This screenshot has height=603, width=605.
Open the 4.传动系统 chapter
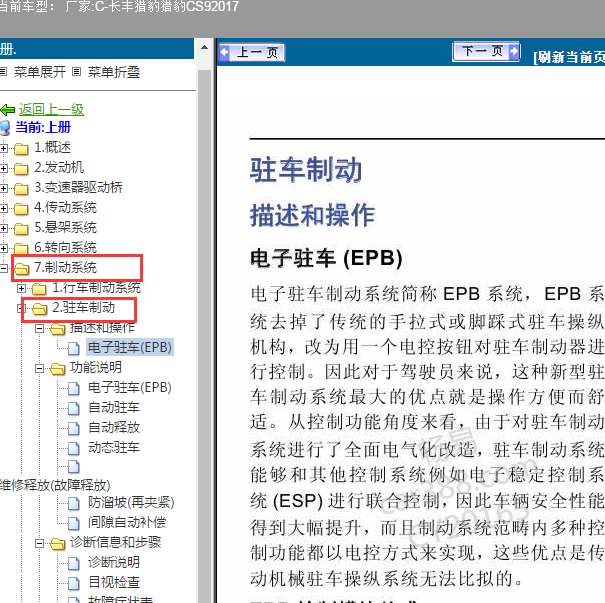[65, 208]
